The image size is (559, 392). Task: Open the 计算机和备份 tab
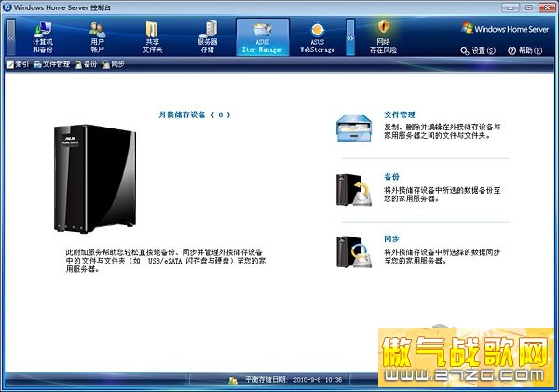point(43,37)
